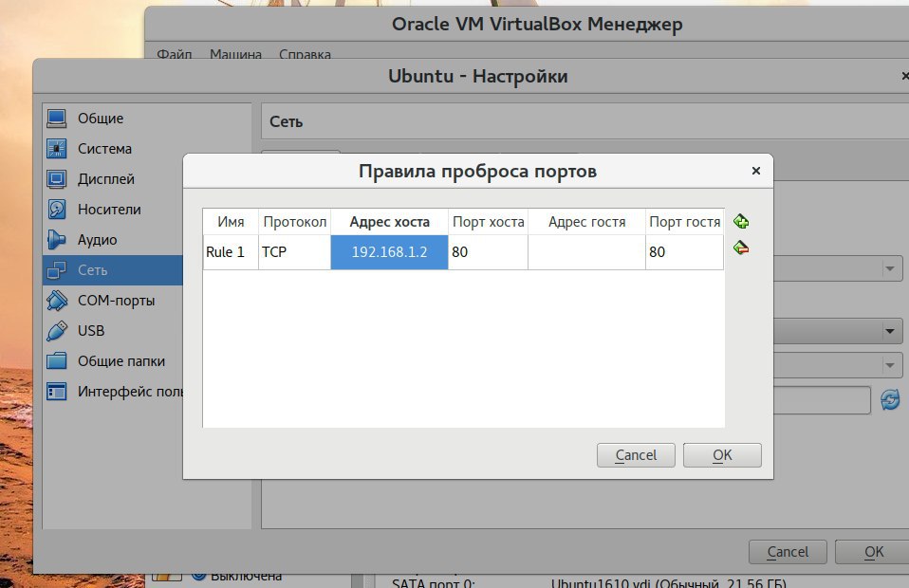
Task: Select the Дисплей monitor icon
Action: coord(56,179)
